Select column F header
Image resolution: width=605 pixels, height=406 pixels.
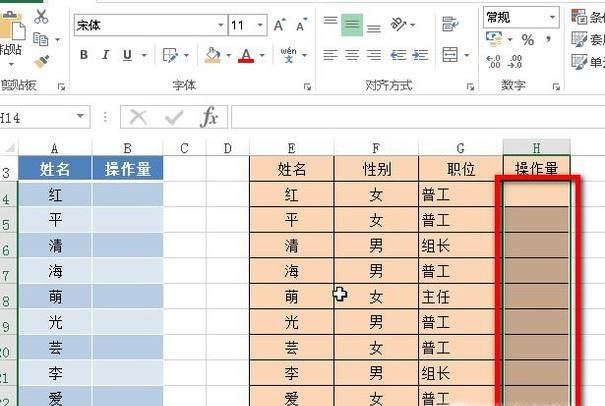pyautogui.click(x=376, y=148)
